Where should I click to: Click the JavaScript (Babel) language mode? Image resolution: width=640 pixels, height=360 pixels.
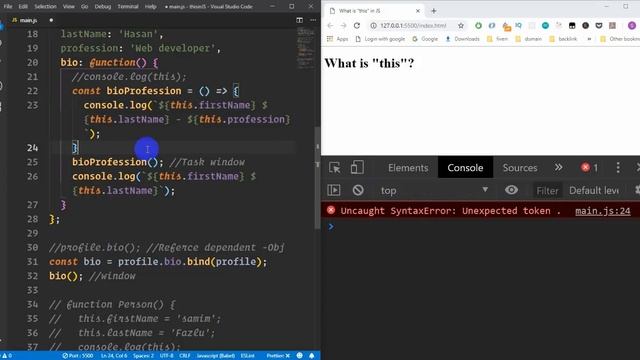(x=216, y=356)
